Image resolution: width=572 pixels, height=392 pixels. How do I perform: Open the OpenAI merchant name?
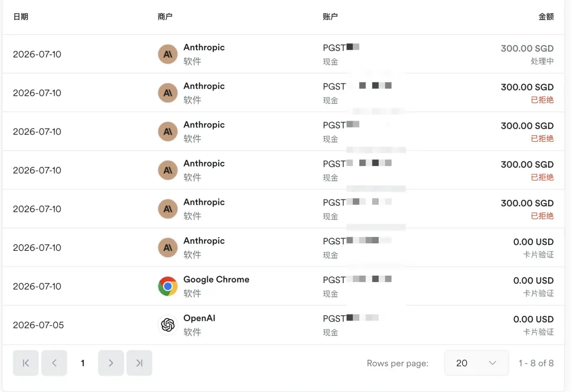[199, 318]
